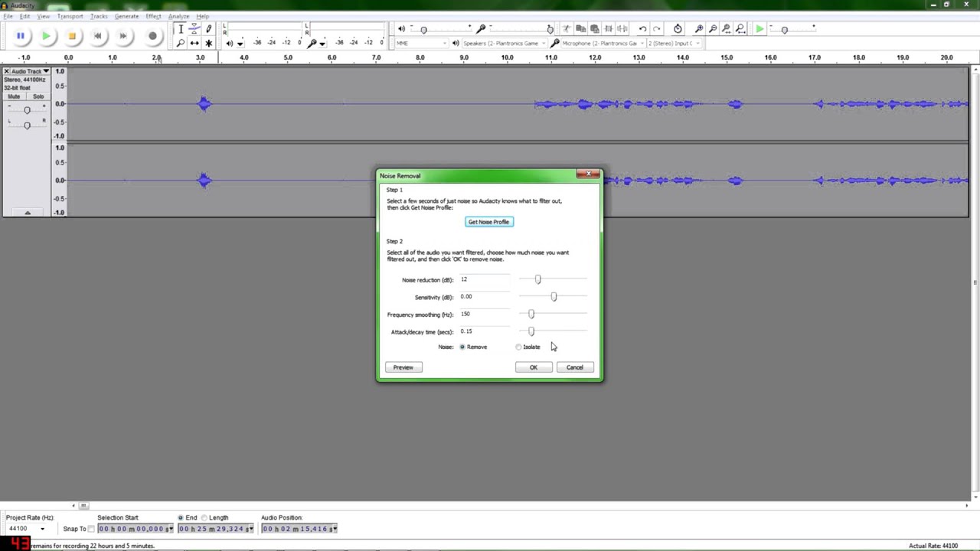Click OK in Noise Removal dialog

(534, 367)
